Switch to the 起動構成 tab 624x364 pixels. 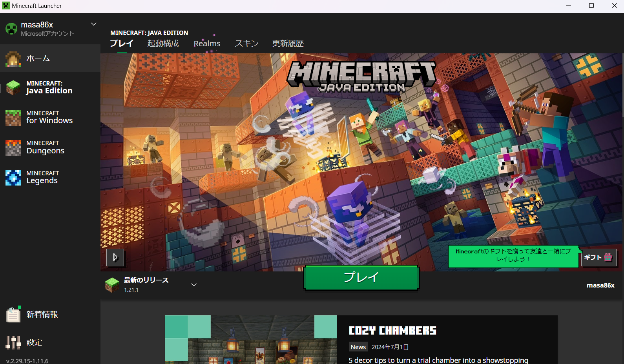click(163, 44)
